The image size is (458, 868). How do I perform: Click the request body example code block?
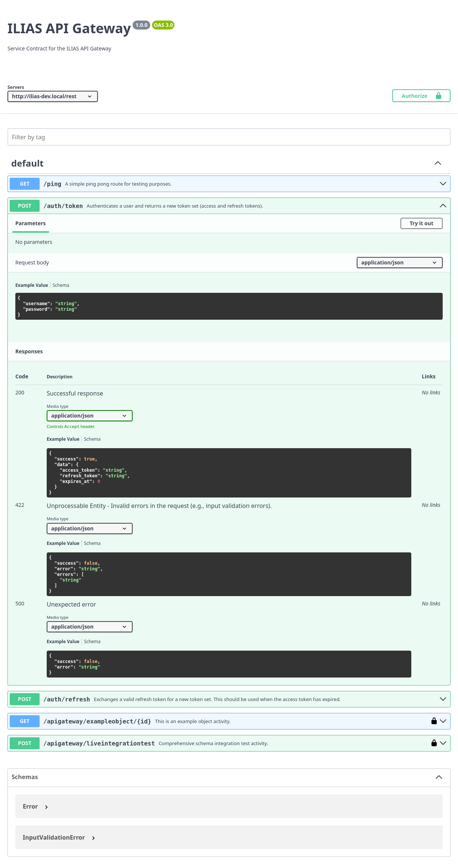229,306
